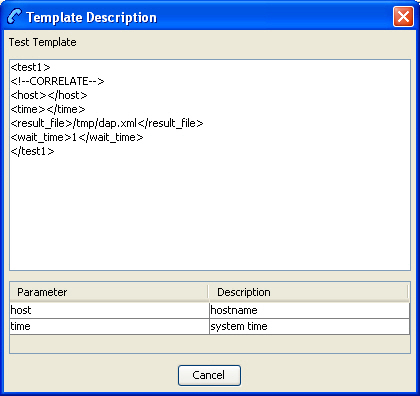420x396 pixels.
Task: Click the '<wait_time>1</wait_time>' line
Action: (77, 137)
